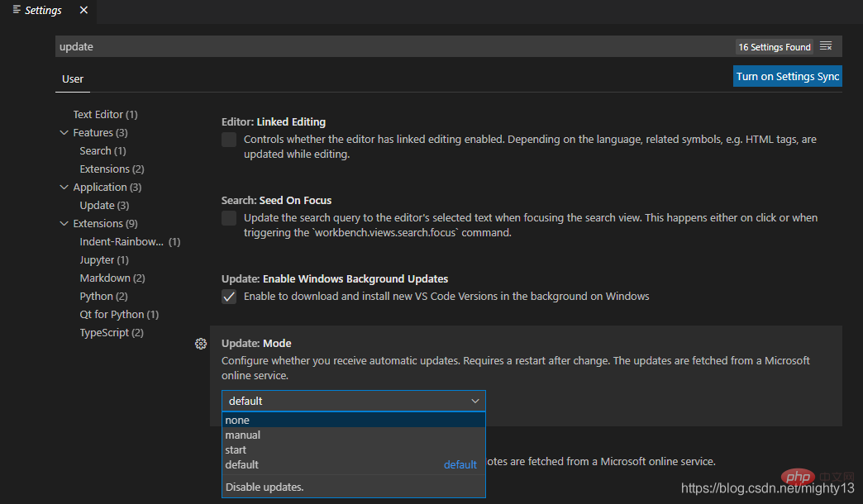Image resolution: width=863 pixels, height=504 pixels.
Task: Click the Editor: Linked Editing heading
Action: [x=274, y=122]
